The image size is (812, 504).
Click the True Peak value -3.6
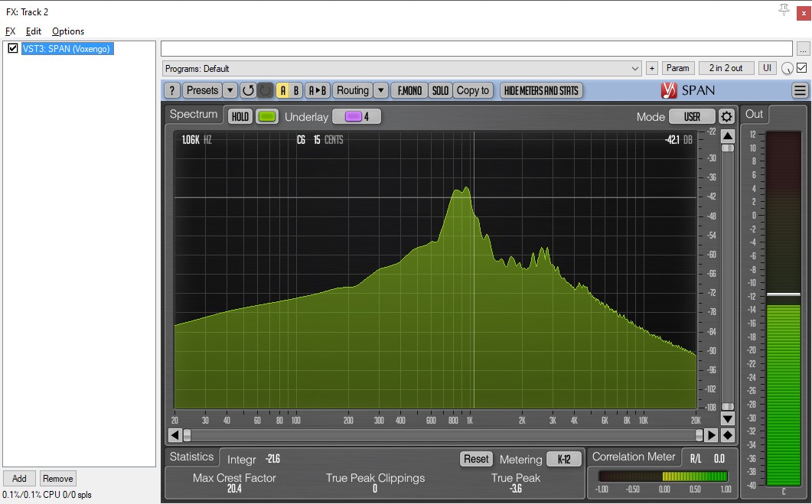[515, 489]
